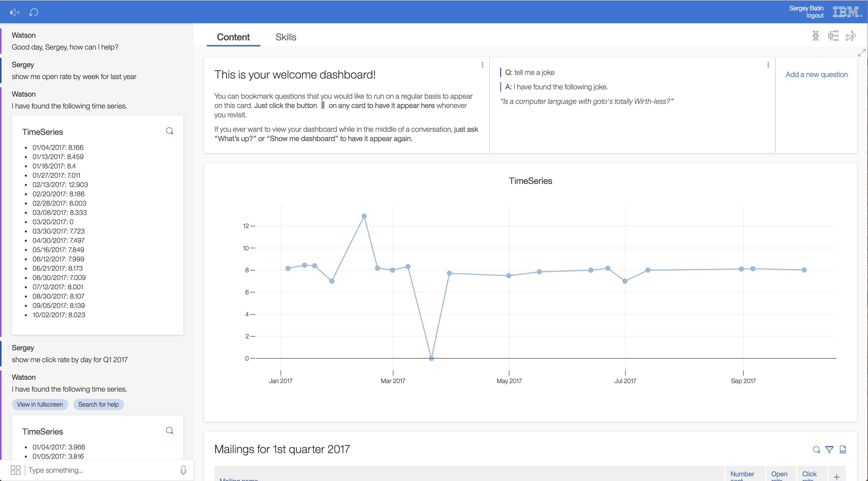Click the Q: tell me a joke text

pos(529,72)
